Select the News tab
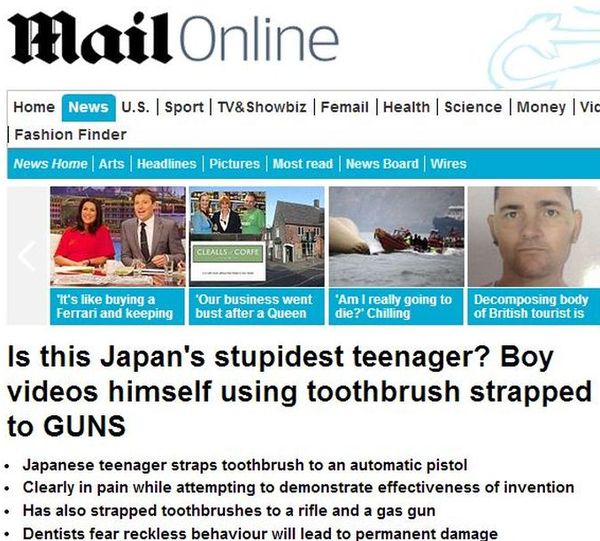The height and width of the screenshot is (541, 600). [x=88, y=108]
